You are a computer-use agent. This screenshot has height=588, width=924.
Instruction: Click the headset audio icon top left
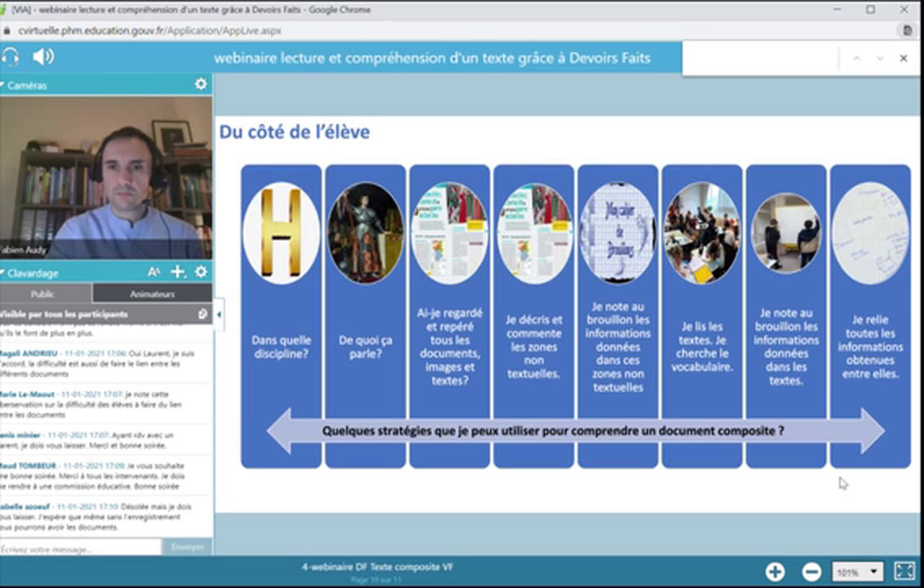[x=11, y=57]
